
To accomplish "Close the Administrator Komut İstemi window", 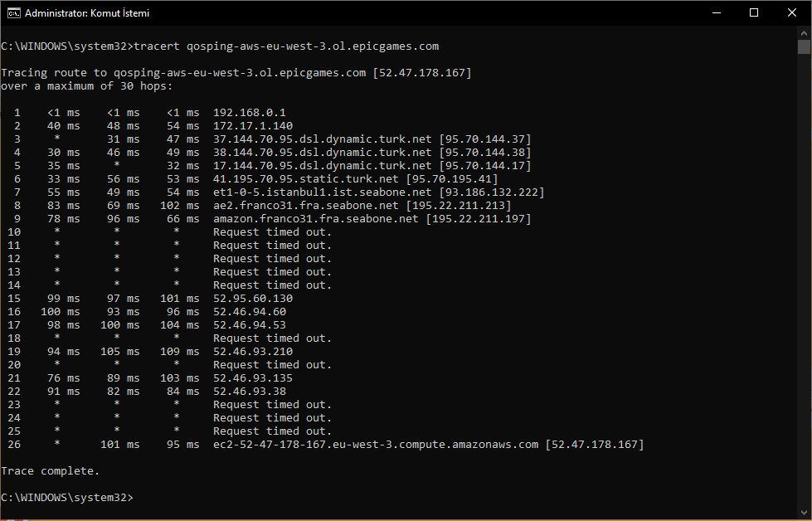I will click(792, 13).
